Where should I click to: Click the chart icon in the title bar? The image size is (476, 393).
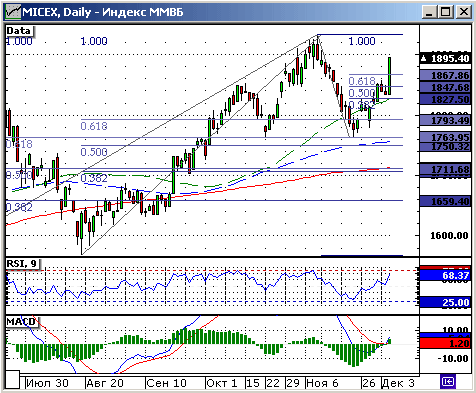pos(13,12)
